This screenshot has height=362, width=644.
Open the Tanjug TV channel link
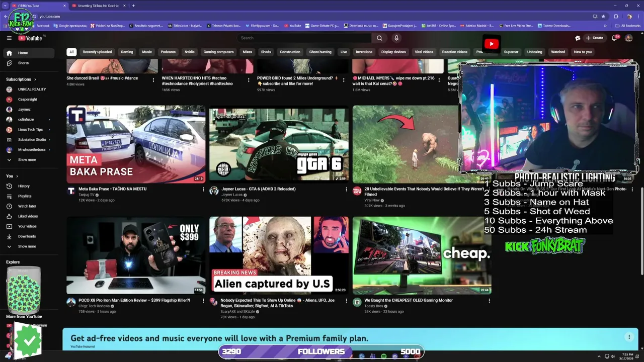click(x=87, y=195)
